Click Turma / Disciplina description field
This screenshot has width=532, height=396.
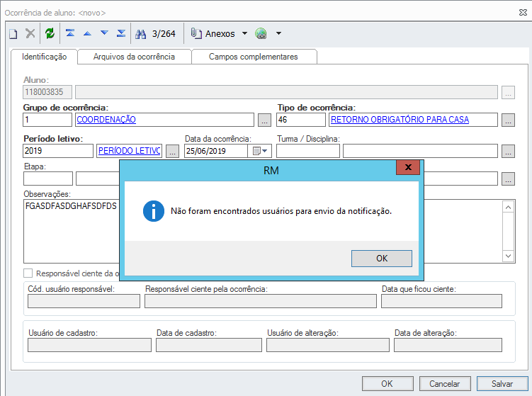tap(420, 151)
